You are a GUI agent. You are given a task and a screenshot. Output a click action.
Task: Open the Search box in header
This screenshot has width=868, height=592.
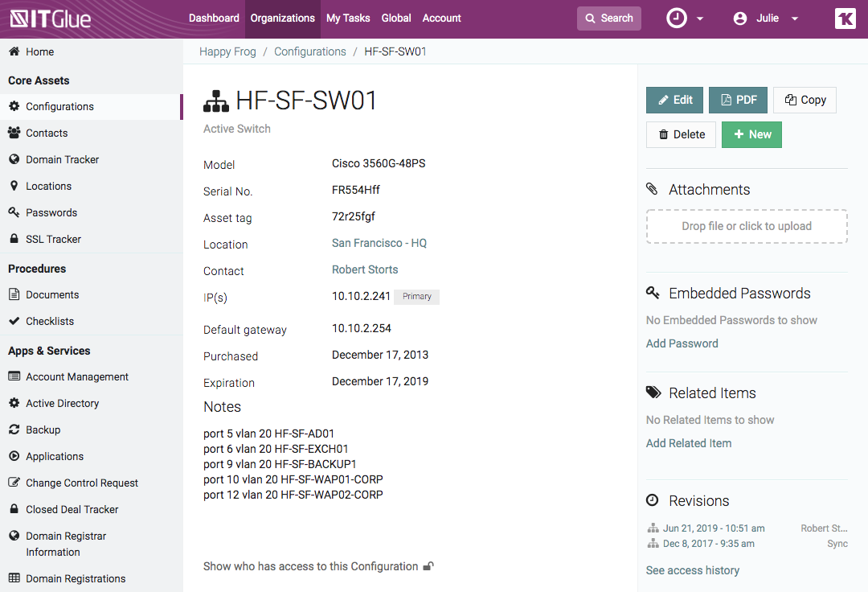click(609, 18)
